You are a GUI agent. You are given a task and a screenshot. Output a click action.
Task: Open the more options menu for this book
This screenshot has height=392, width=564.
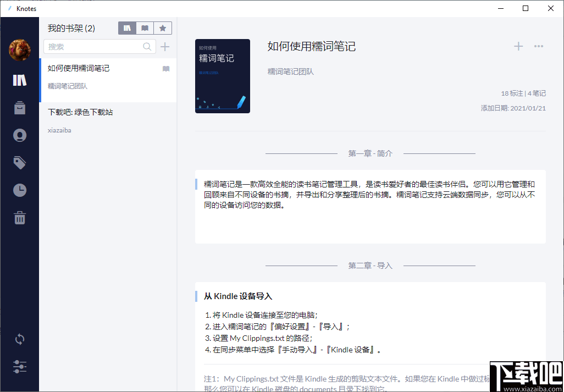pyautogui.click(x=538, y=46)
